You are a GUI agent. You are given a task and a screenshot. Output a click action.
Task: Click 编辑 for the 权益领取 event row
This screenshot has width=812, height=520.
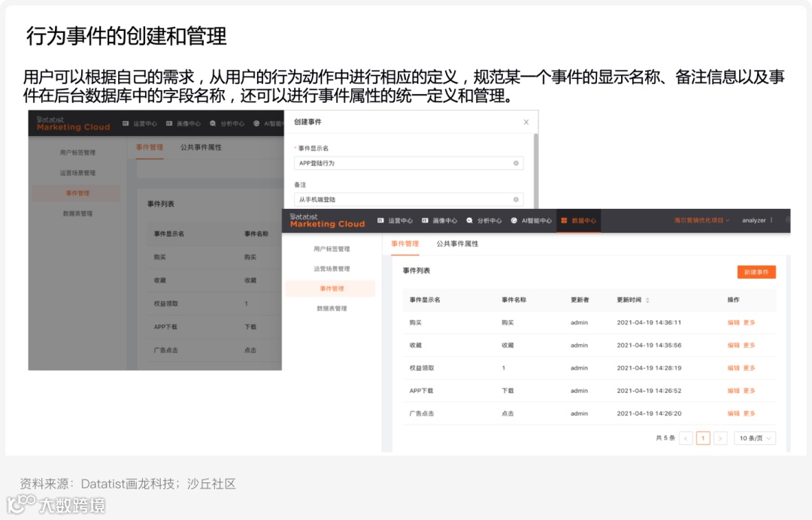coord(733,368)
